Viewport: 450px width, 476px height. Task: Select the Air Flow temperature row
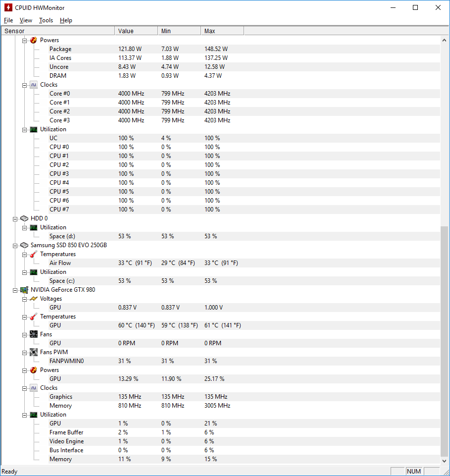click(x=244, y=263)
